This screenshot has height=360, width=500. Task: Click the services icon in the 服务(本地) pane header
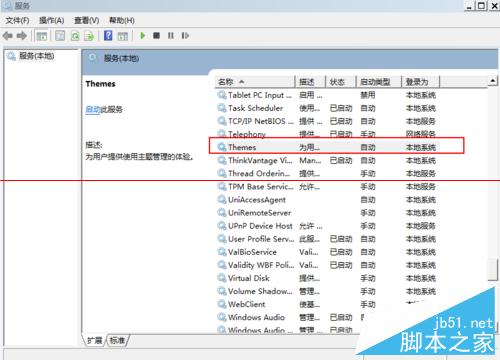[92, 58]
